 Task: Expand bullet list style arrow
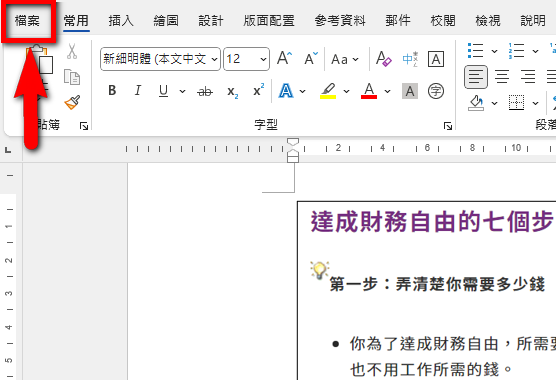coord(494,51)
